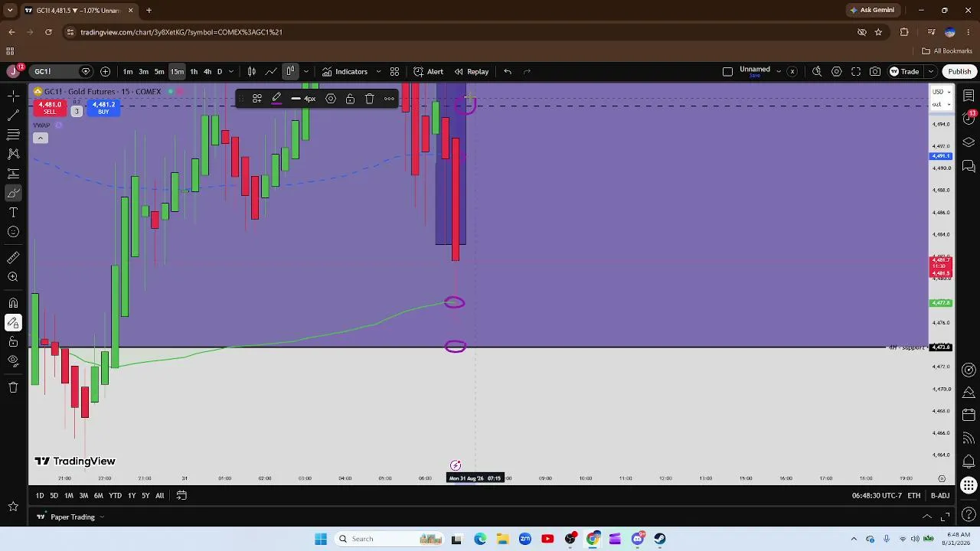Click the compare or add symbol plus icon
This screenshot has height=551, width=980.
tap(106, 71)
